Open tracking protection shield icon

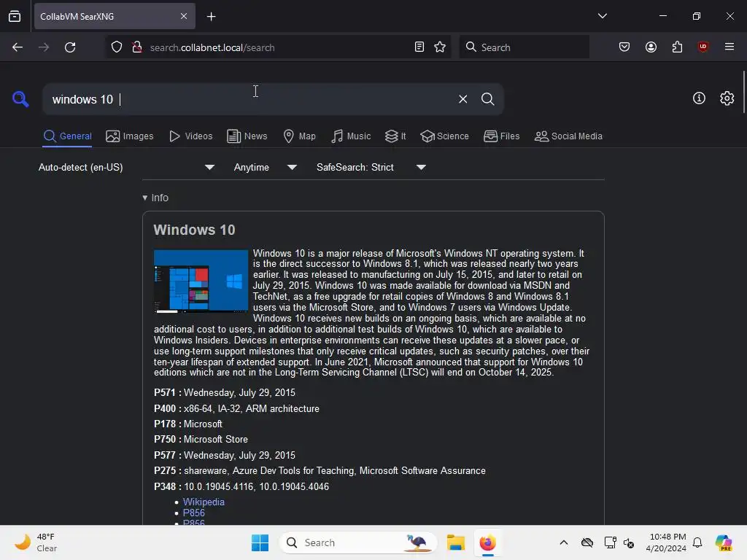[117, 47]
